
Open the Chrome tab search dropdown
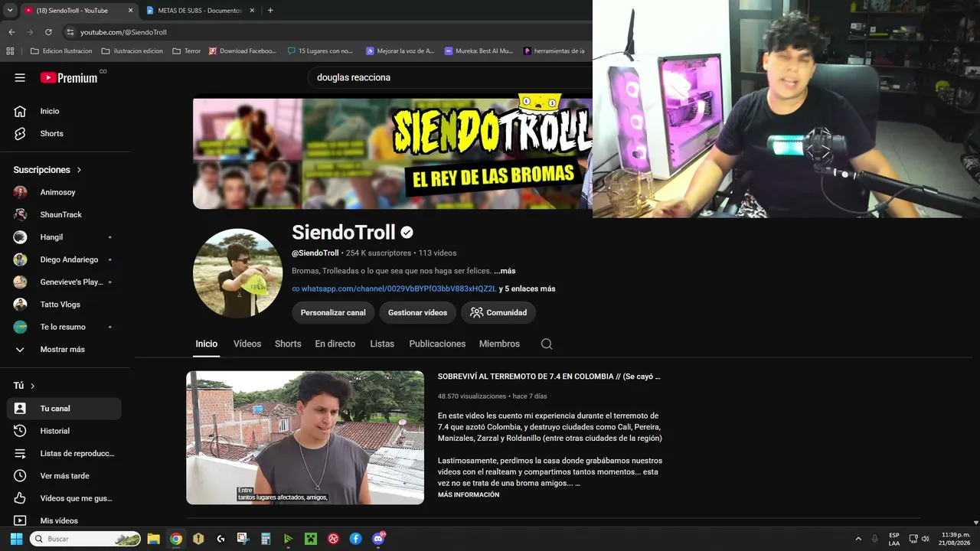(x=10, y=11)
